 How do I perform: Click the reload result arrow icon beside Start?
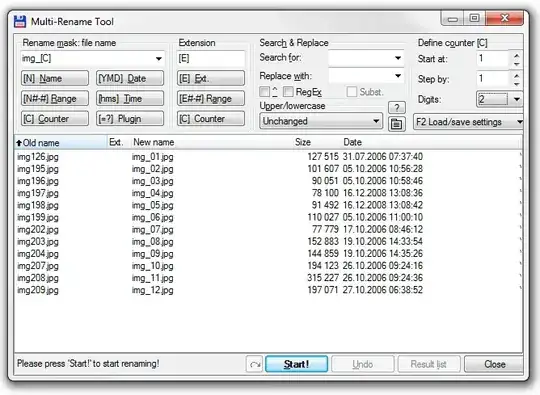(255, 364)
